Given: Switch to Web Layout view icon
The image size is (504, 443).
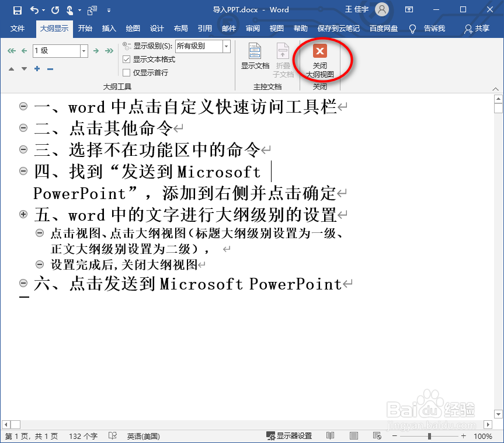Looking at the screenshot, I should pyautogui.click(x=377, y=436).
